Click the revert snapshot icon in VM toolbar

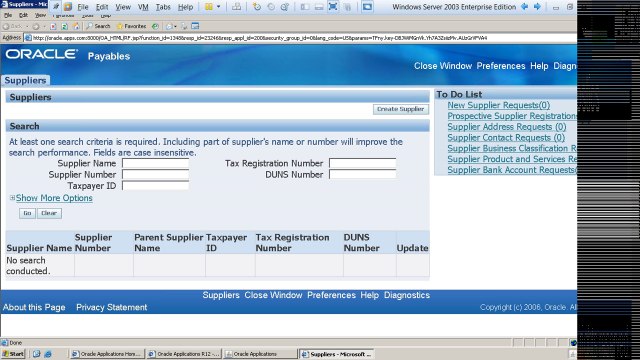click(271, 7)
